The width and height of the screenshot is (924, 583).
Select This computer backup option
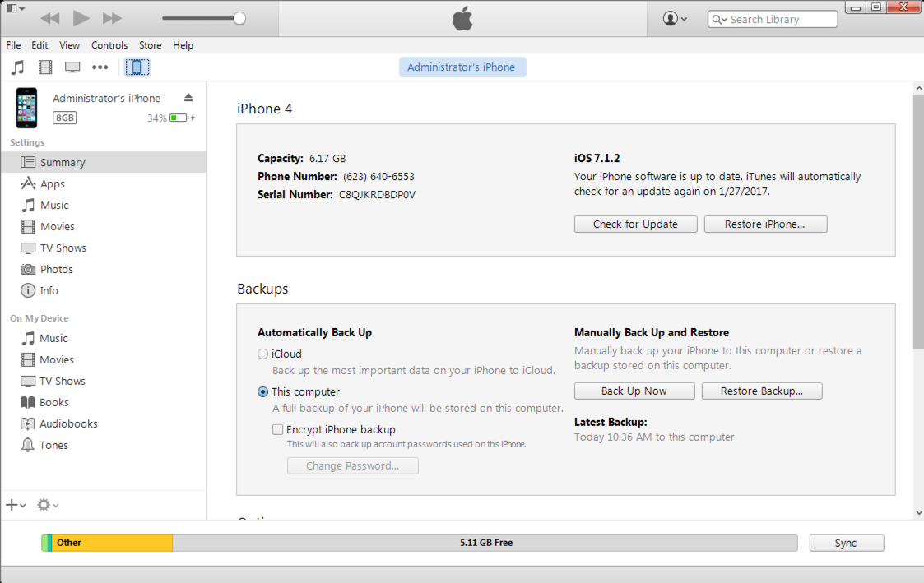(262, 391)
